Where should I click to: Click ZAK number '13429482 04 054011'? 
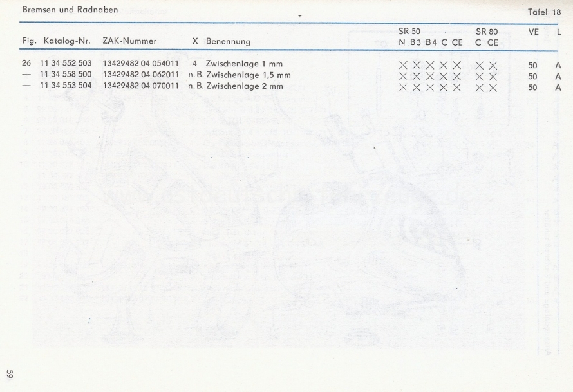pyautogui.click(x=141, y=63)
